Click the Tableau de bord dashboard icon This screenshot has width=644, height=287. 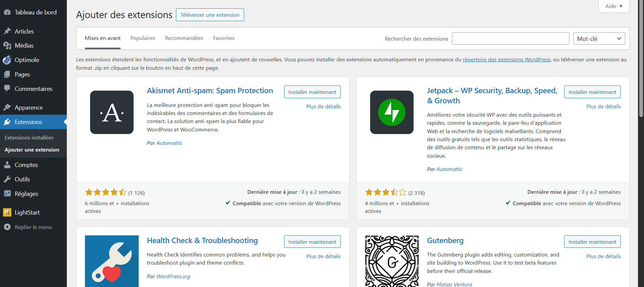click(7, 12)
